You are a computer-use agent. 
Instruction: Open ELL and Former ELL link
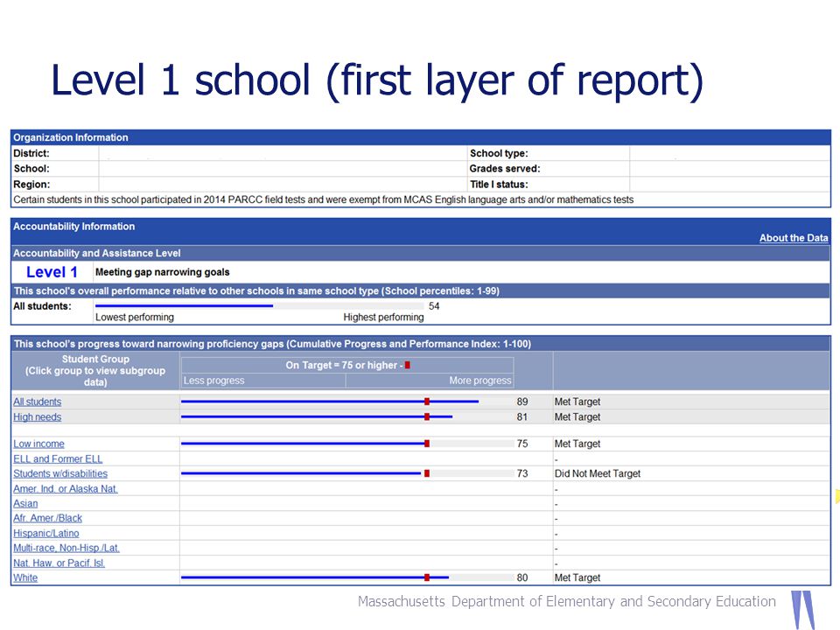pos(58,458)
